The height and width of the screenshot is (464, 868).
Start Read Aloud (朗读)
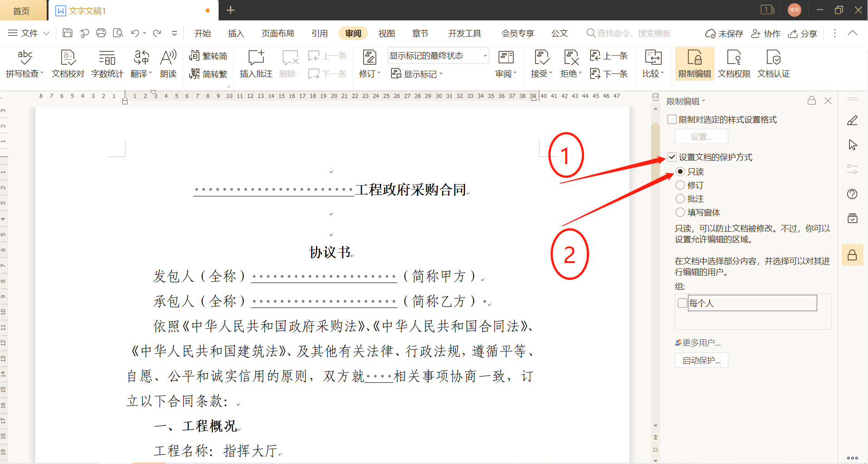(168, 64)
